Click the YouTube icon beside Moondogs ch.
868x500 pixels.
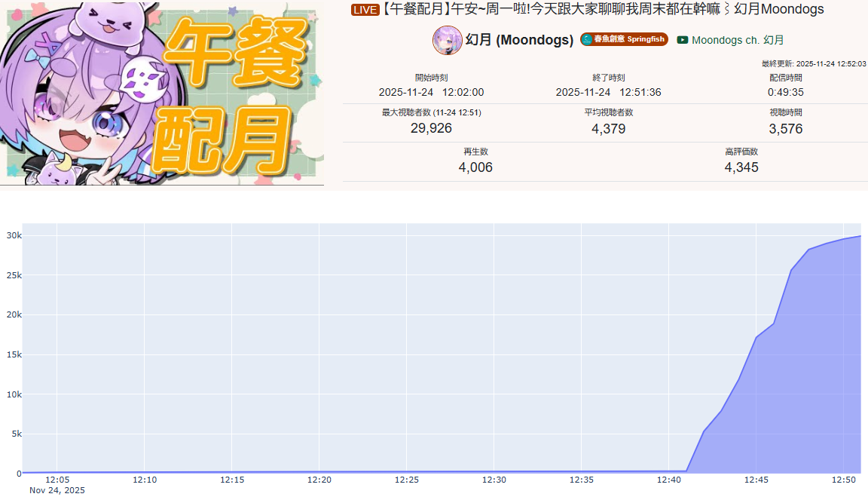[x=683, y=40]
